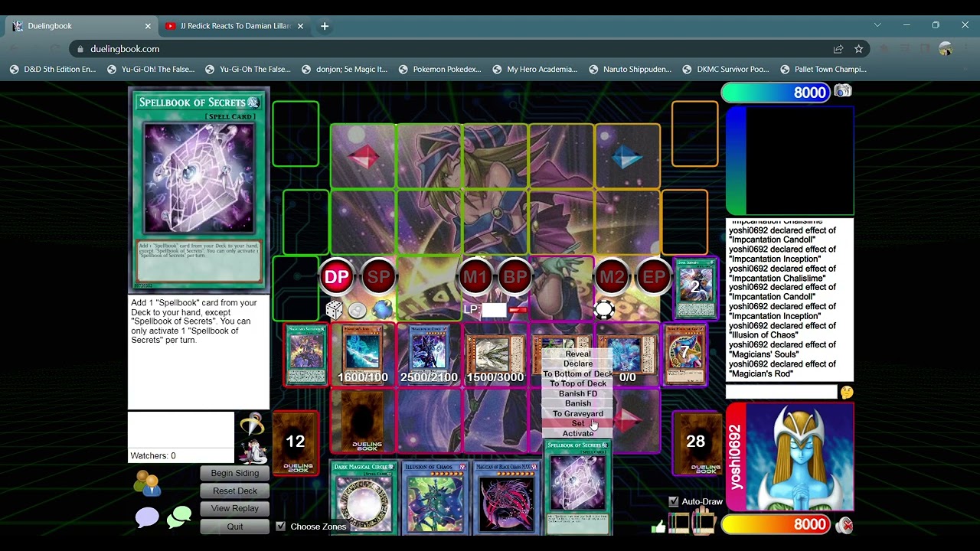Click the Quit button
This screenshot has width=980, height=551.
235,527
